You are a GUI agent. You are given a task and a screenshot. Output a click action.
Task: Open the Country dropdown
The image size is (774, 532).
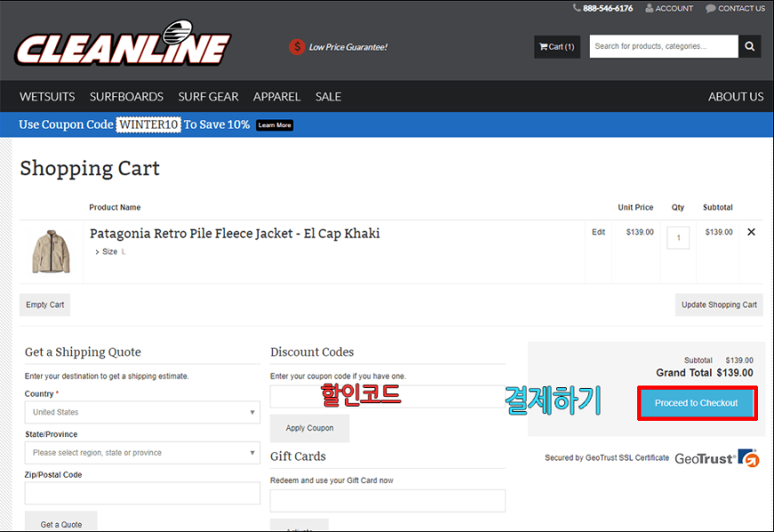(x=142, y=412)
